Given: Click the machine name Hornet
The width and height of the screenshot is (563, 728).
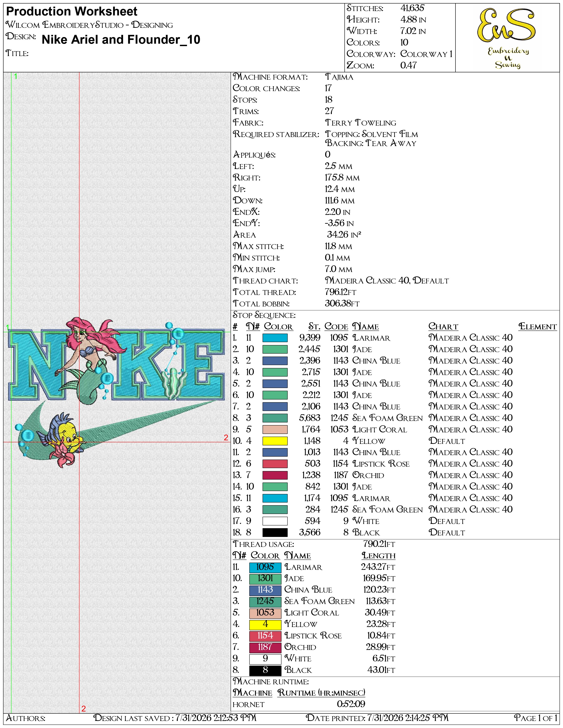Looking at the screenshot, I should [248, 704].
